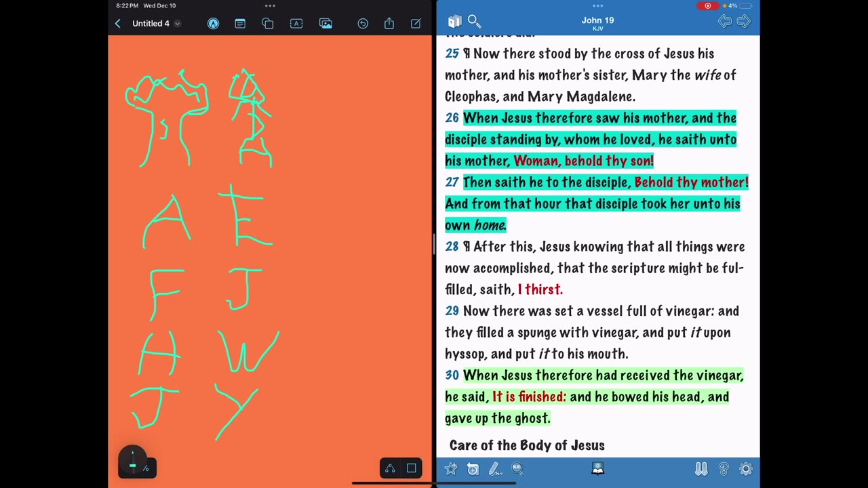
Task: Select the hand-drawn letter A on canvas
Action: (166, 222)
